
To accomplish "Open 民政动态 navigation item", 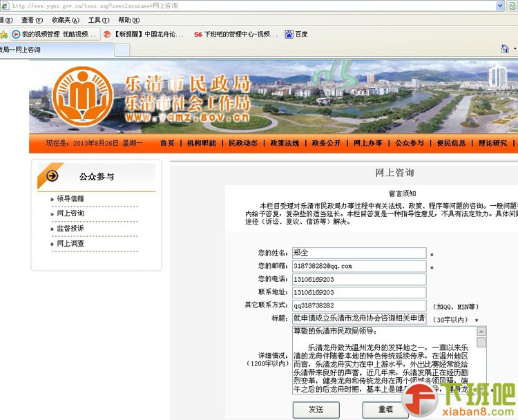I will tap(243, 143).
